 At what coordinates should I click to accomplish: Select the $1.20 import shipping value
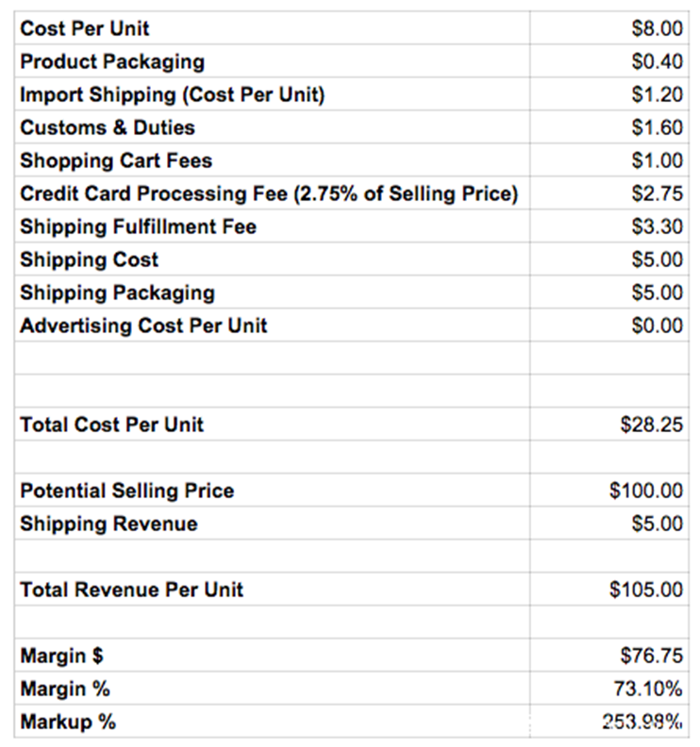(x=657, y=94)
